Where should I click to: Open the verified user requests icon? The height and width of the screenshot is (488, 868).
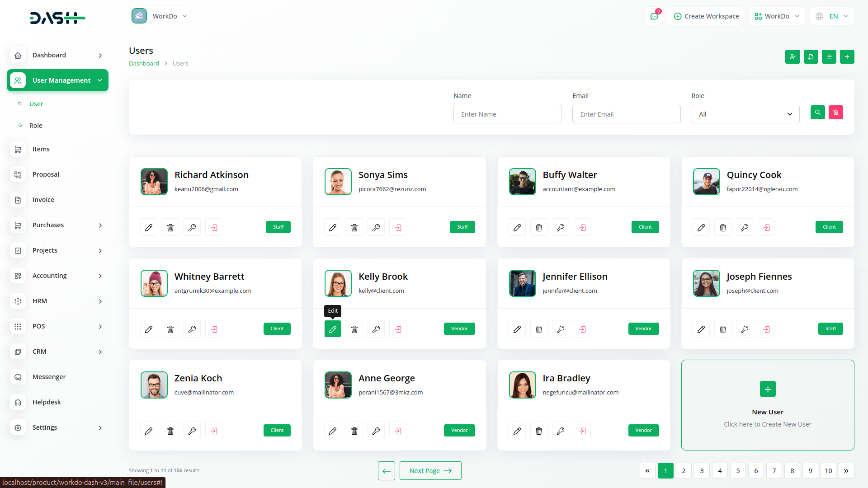793,56
